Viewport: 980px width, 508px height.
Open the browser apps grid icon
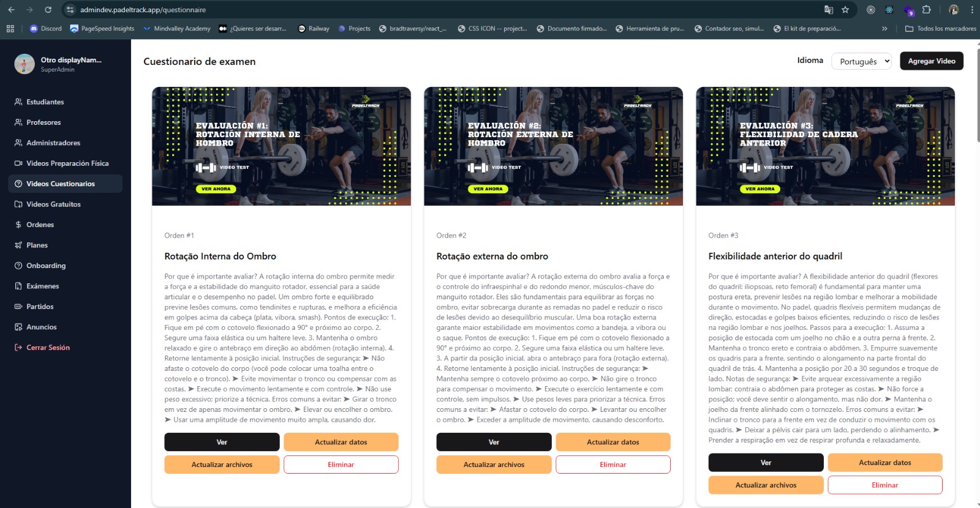click(x=10, y=29)
